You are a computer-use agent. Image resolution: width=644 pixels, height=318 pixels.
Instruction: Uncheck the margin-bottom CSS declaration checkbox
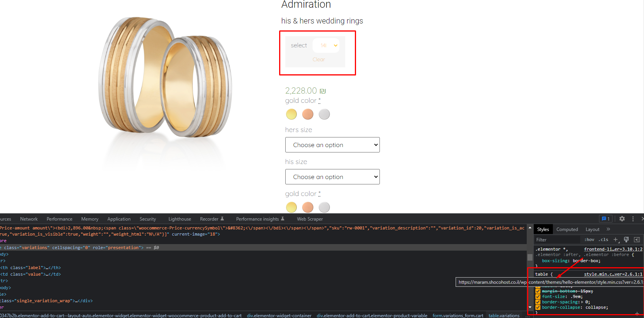[538, 291]
